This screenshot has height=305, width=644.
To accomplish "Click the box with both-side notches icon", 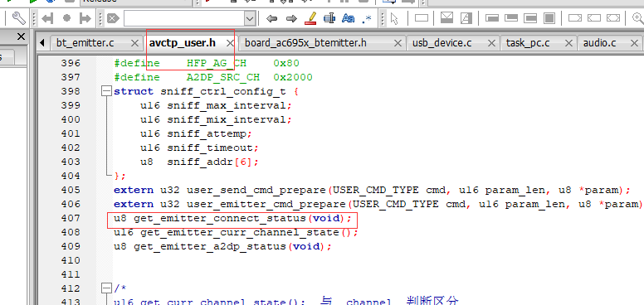I will tap(613, 18).
